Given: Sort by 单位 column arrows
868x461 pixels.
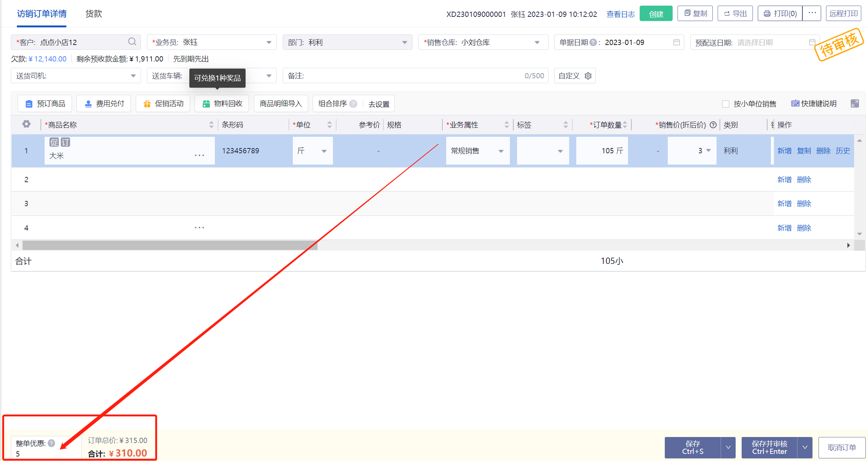Looking at the screenshot, I should pos(329,125).
